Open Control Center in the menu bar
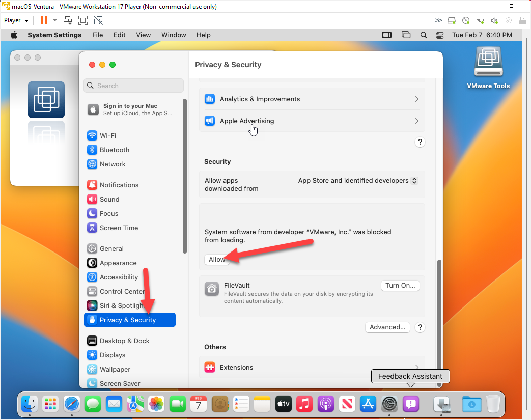531x420 pixels. 440,35
